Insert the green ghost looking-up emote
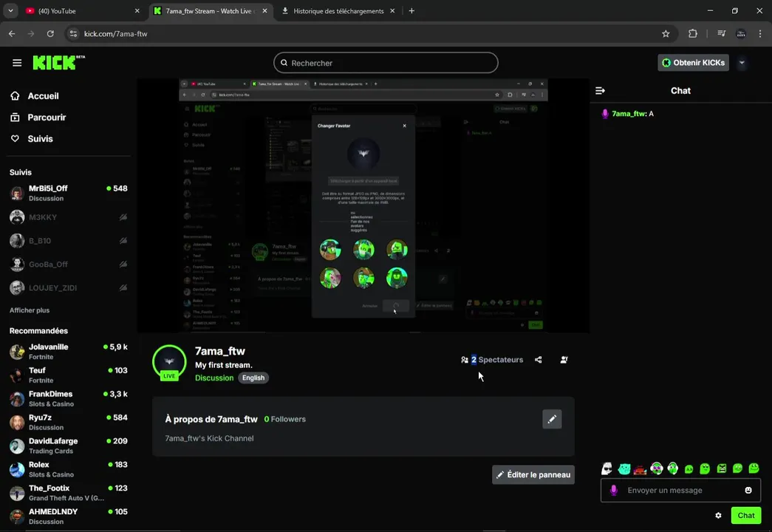The image size is (772, 532). [x=705, y=468]
